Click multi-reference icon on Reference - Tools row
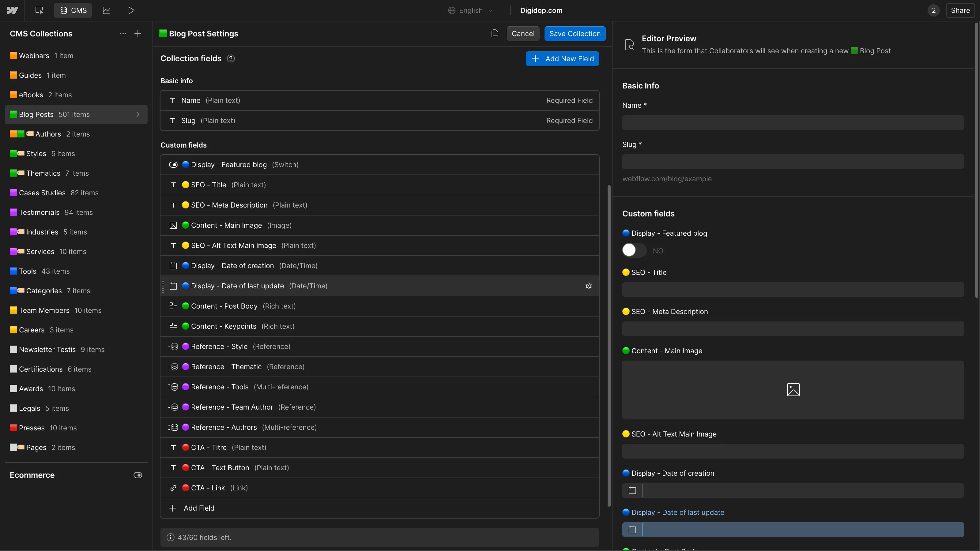This screenshot has height=551, width=980. point(173,387)
